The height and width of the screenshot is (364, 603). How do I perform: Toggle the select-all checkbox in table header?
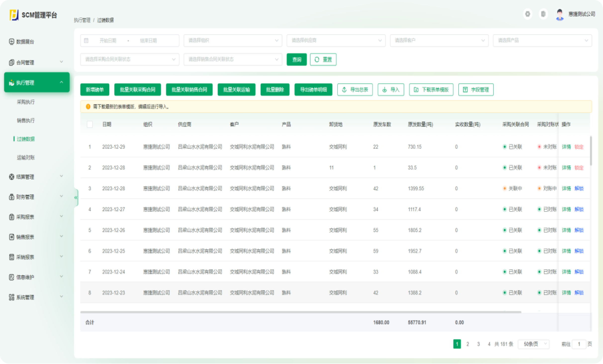point(90,124)
